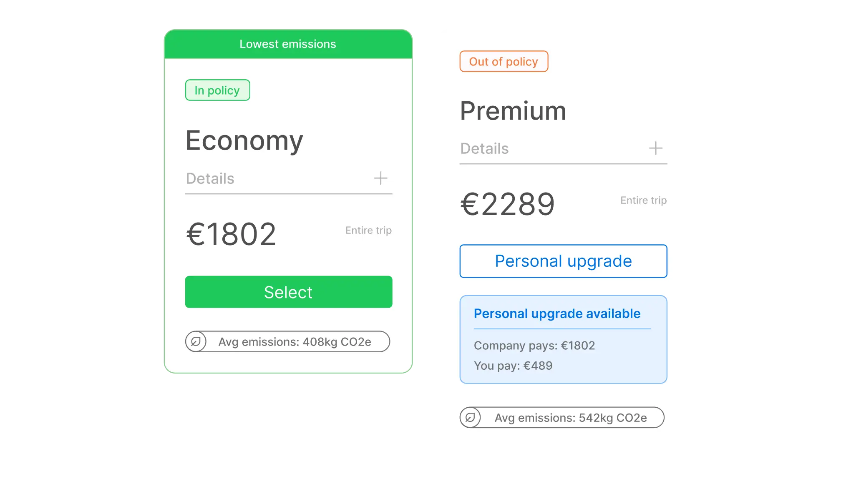Viewport: 851px width, 504px height.
Task: Click the Select button on Economy card
Action: click(x=288, y=292)
